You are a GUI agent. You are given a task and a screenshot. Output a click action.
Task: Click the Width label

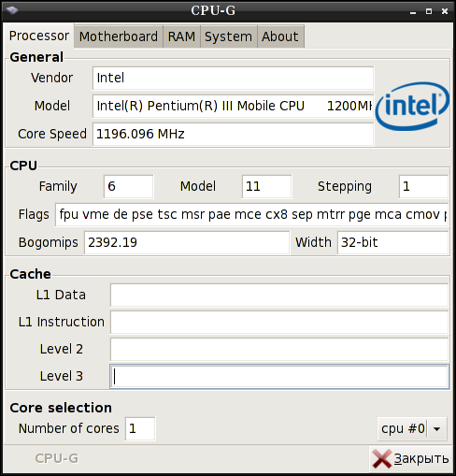tap(313, 242)
